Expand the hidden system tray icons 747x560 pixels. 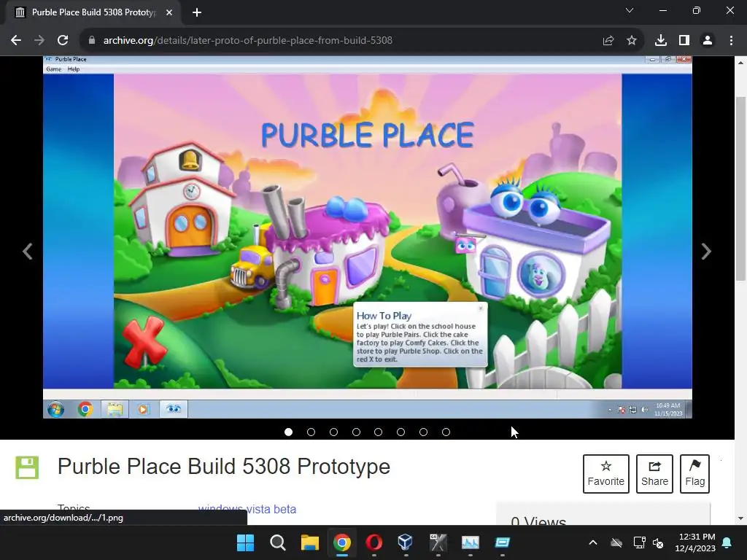tap(593, 542)
